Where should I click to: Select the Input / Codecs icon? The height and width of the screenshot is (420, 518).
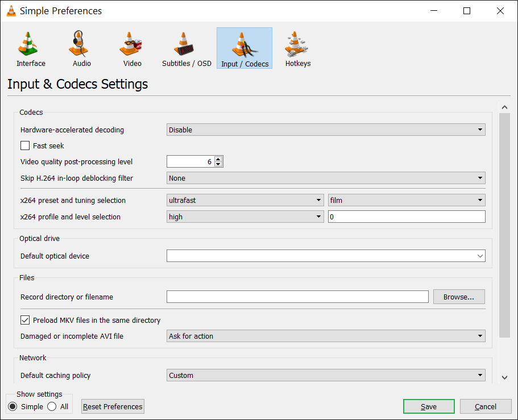244,48
